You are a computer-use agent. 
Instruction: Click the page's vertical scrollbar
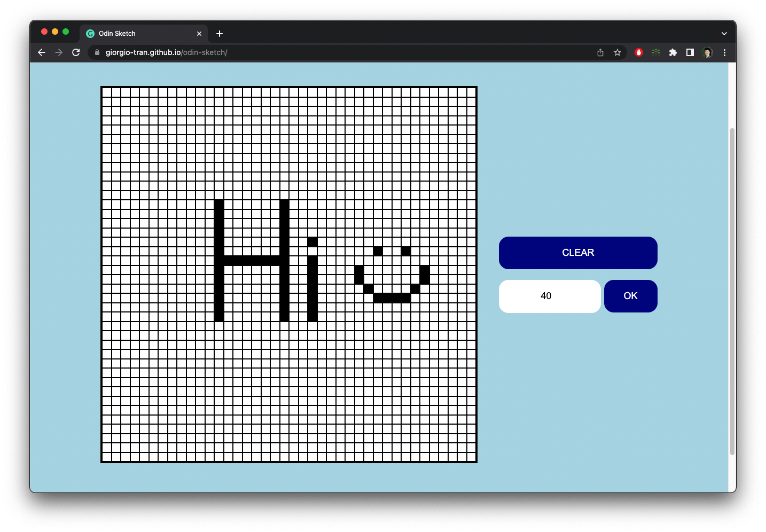(732, 291)
